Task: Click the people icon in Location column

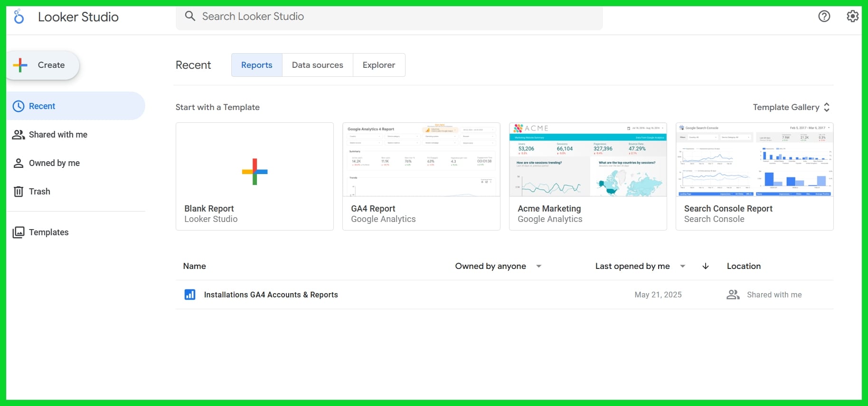Action: click(x=733, y=295)
